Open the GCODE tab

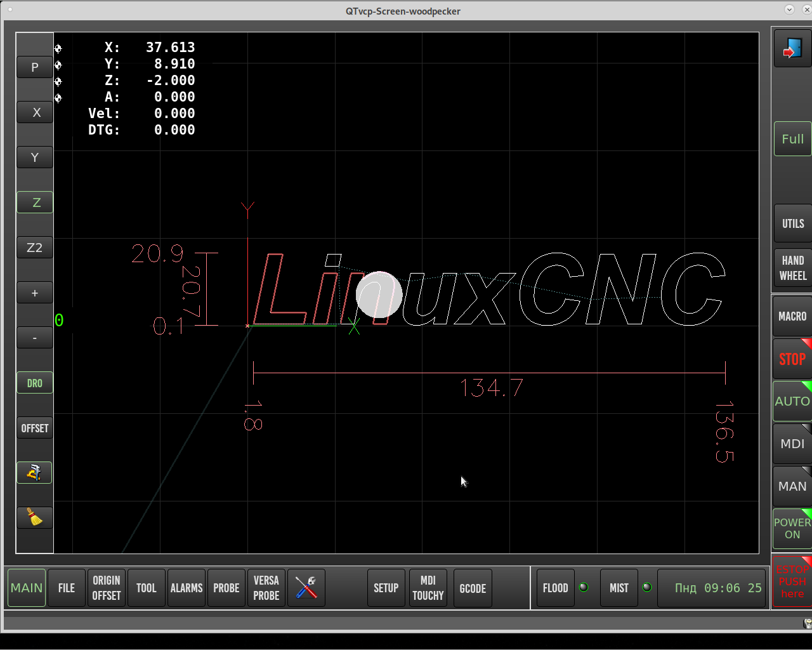(x=473, y=588)
